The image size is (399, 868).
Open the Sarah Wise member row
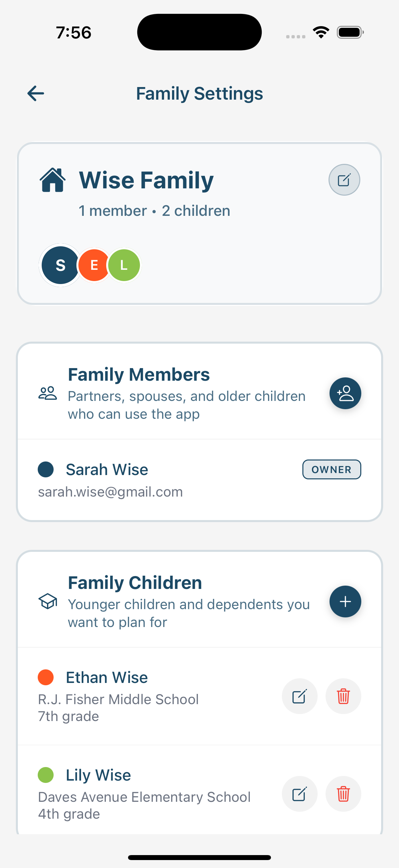(x=199, y=480)
